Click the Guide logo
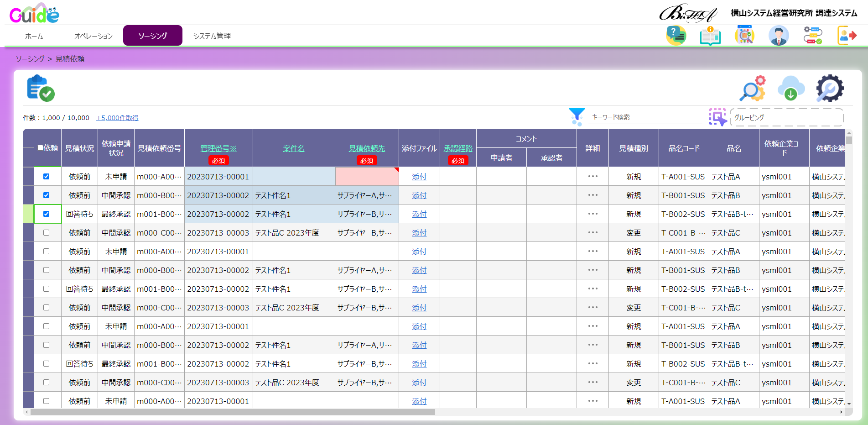This screenshot has width=868, height=425. point(34,14)
